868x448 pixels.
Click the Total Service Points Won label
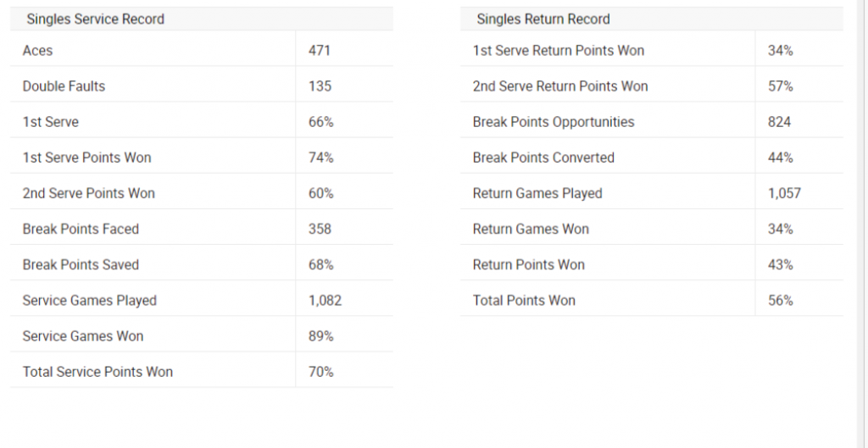(x=97, y=372)
